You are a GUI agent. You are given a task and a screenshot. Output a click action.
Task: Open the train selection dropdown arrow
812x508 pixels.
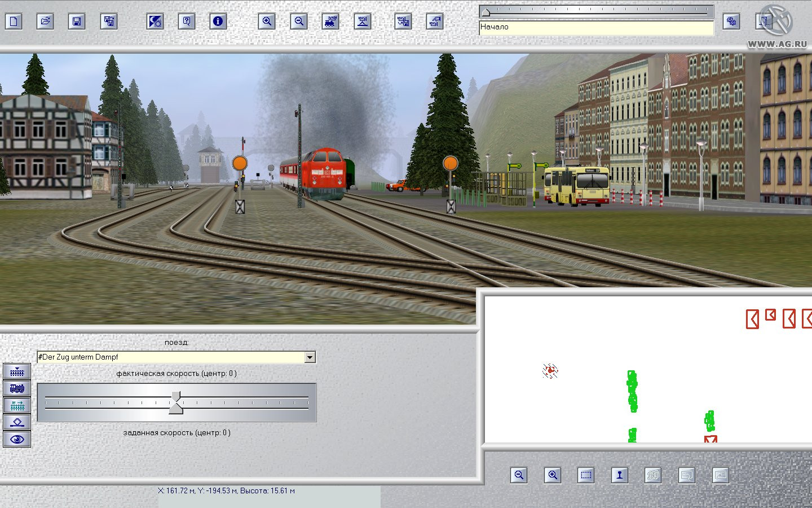tap(310, 357)
